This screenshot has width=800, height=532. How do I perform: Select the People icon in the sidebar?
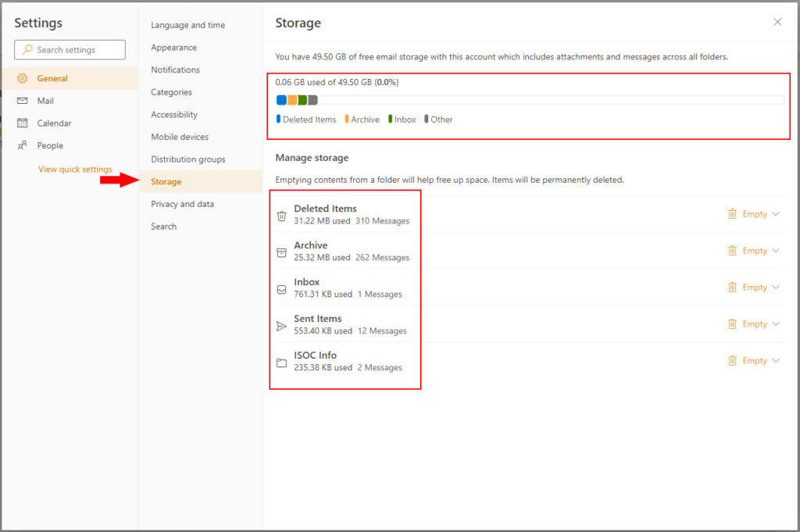click(22, 145)
